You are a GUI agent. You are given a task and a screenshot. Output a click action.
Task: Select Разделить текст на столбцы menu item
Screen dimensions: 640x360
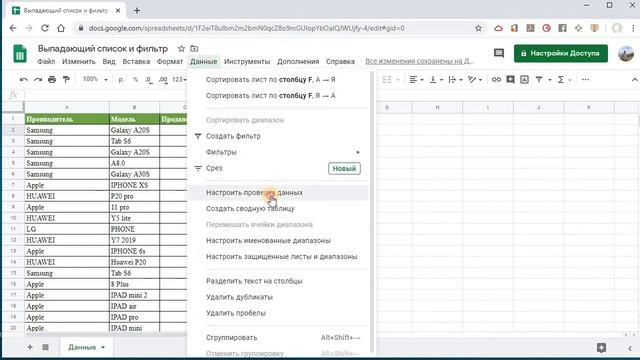(278, 281)
